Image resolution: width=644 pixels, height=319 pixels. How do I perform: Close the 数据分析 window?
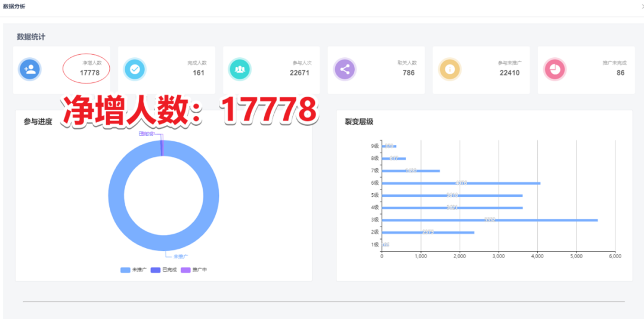coord(642,7)
